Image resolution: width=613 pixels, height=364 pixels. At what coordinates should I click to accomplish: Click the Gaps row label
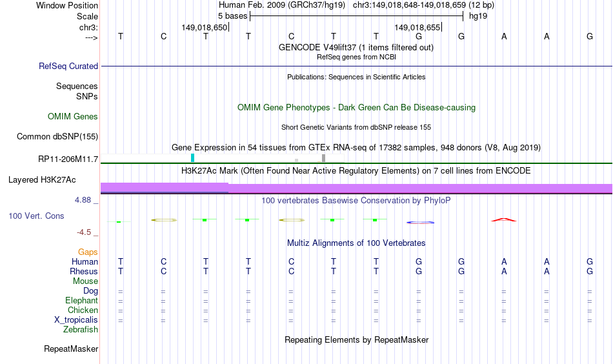pyautogui.click(x=88, y=252)
